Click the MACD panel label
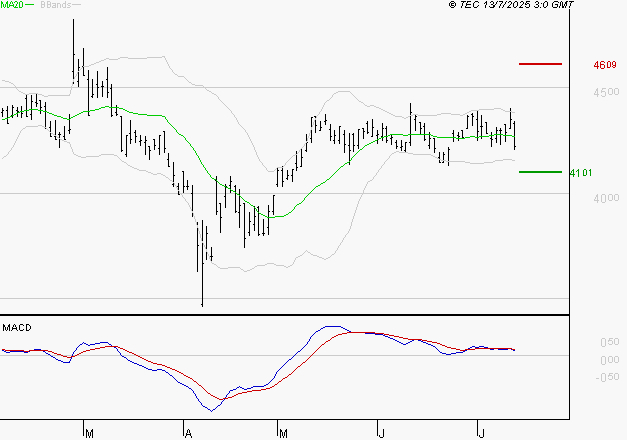This screenshot has height=440, width=627. [17, 328]
